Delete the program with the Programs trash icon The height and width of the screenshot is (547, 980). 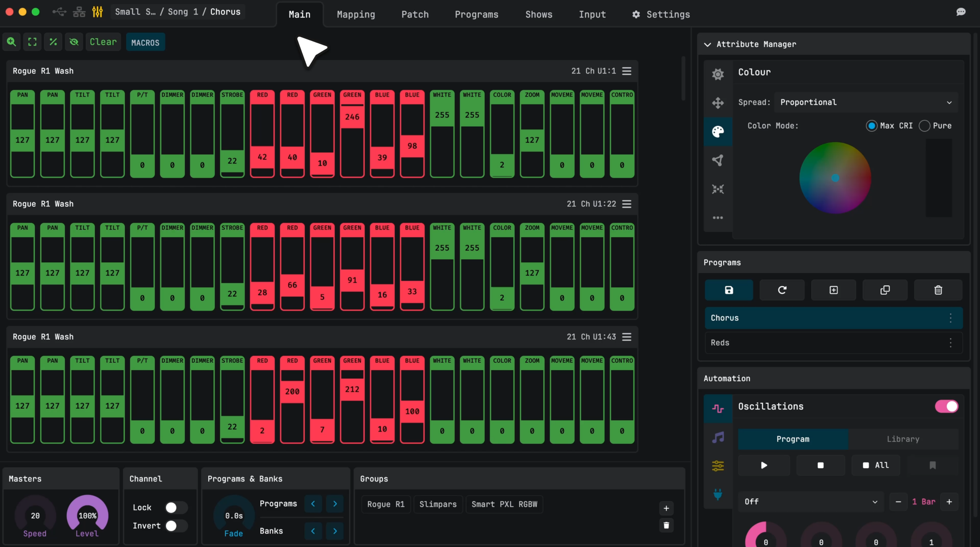tap(938, 290)
